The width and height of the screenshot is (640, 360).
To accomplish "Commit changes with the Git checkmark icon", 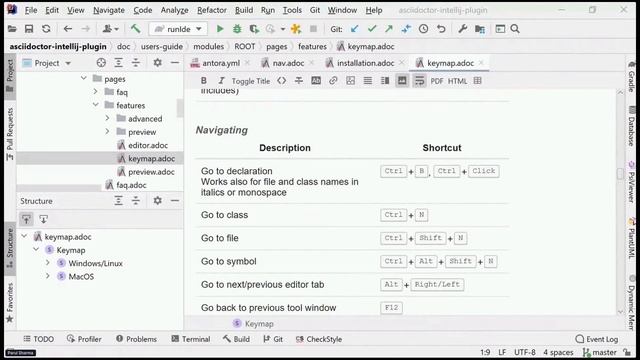I will point(371,29).
